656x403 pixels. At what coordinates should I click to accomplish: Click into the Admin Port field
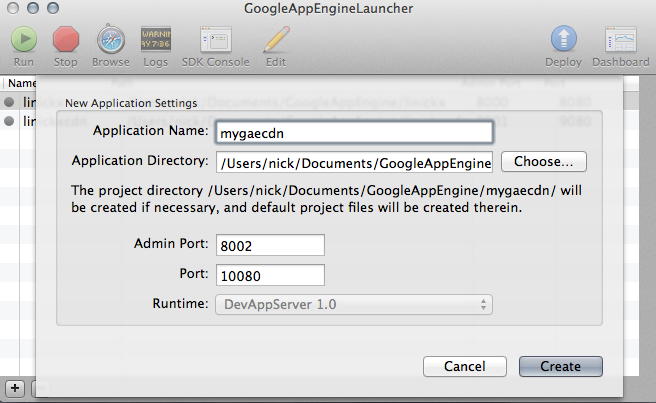coord(270,245)
